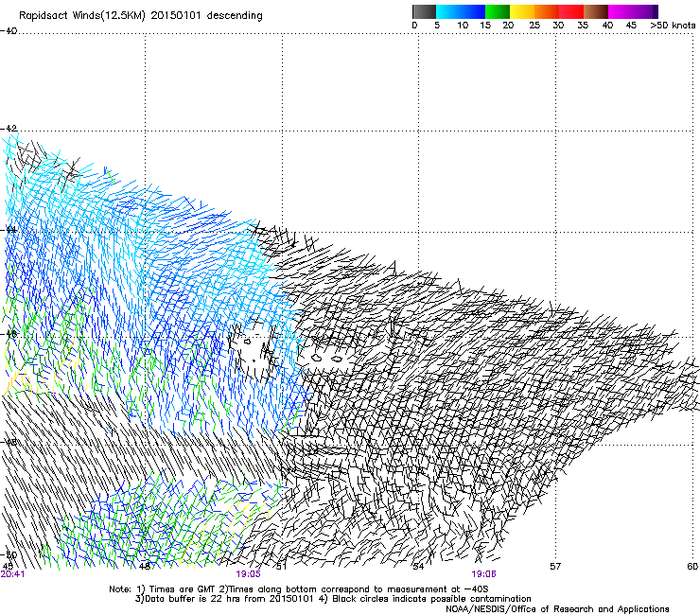Choose the dark purple 45–50 knots legend segment
700x615 pixels.
[x=645, y=11]
